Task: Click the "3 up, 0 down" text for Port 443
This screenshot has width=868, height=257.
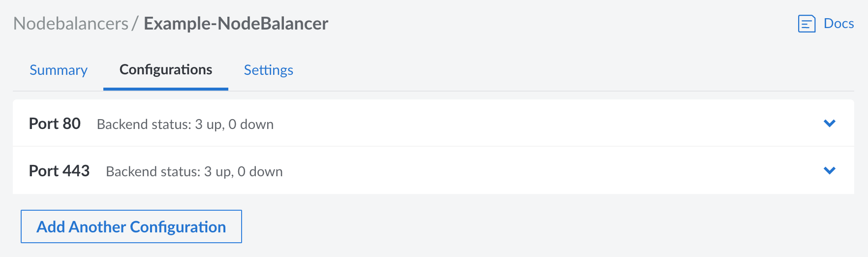Action: pyautogui.click(x=243, y=171)
